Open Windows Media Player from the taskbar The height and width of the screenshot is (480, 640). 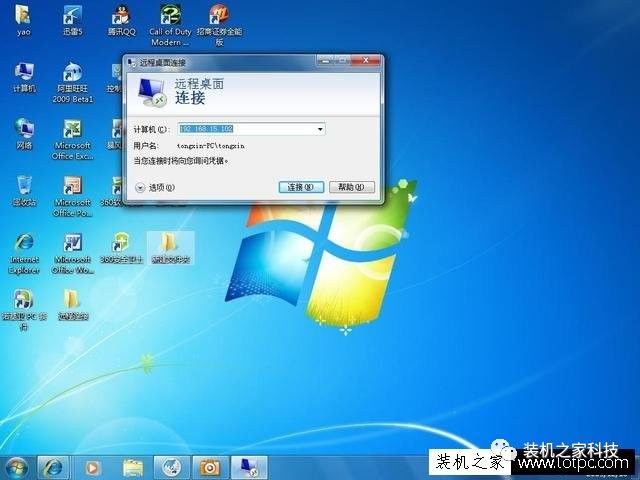coord(92,468)
